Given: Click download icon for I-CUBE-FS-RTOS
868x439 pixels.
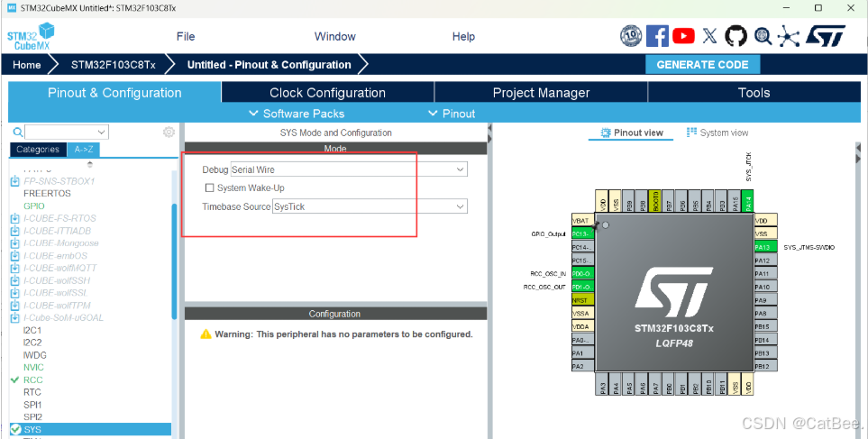Looking at the screenshot, I should click(15, 218).
